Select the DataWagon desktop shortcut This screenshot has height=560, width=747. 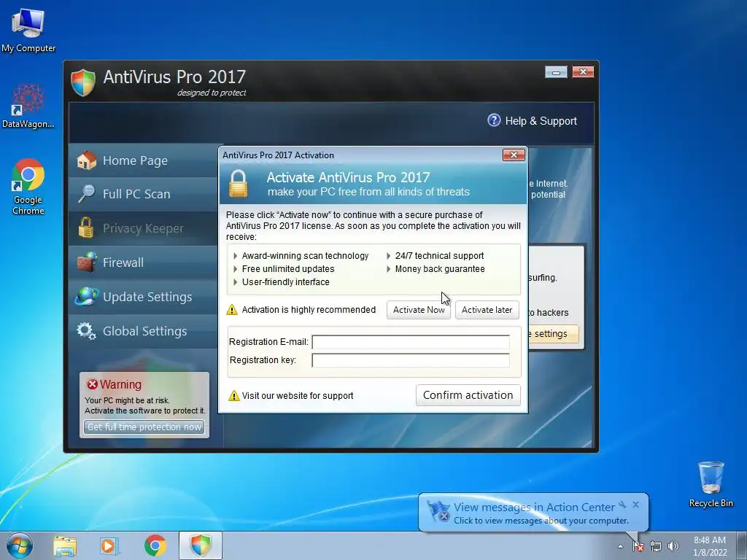point(28,106)
